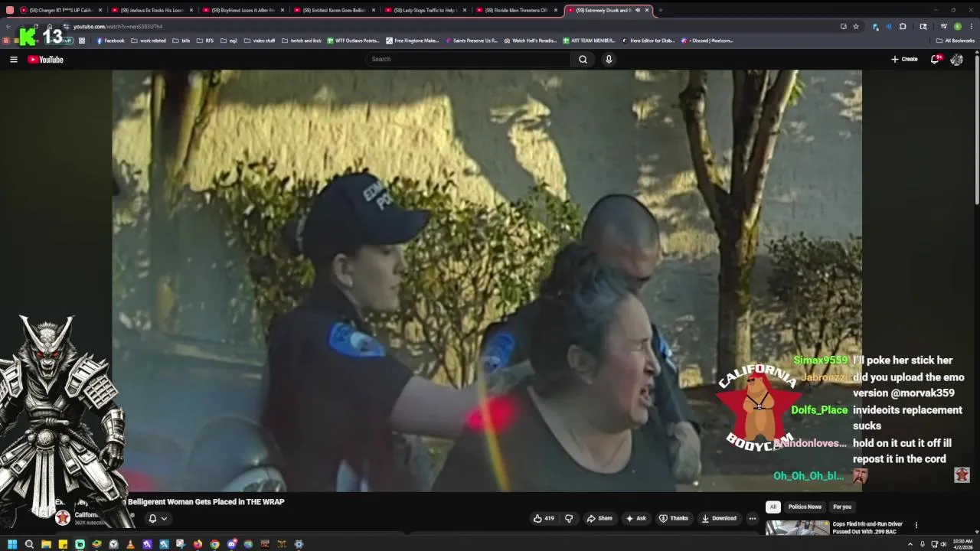Viewport: 980px width, 551px height.
Task: Open the browser extensions puzzle icon
Action: (x=903, y=27)
